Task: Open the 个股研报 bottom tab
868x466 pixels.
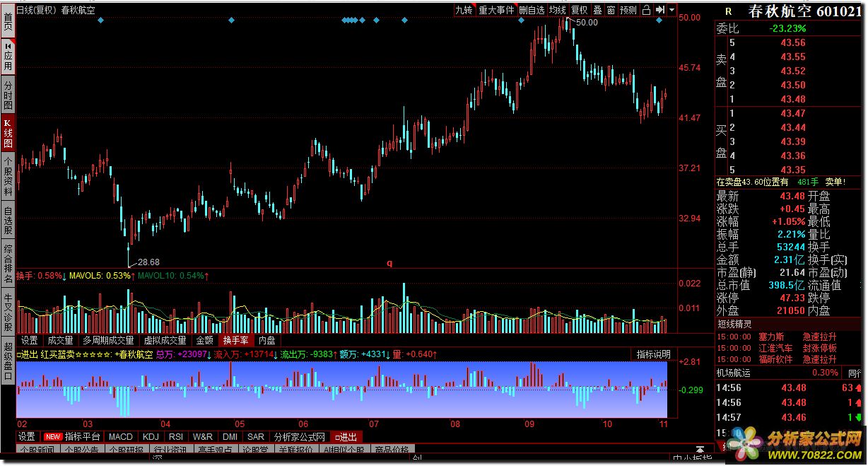Action: tap(126, 450)
